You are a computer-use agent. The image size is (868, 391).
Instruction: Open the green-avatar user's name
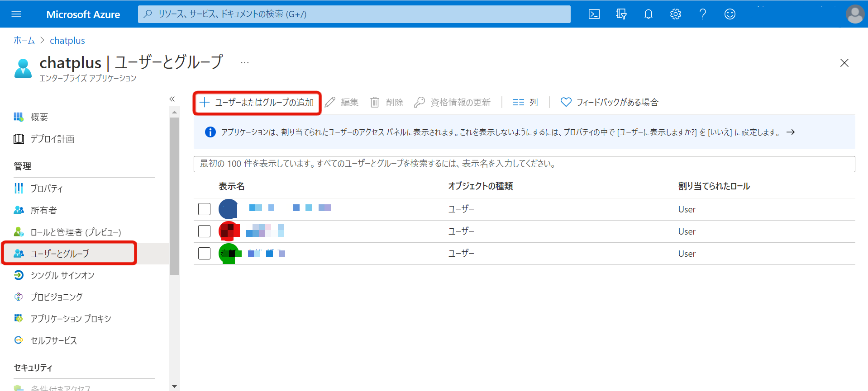pos(267,253)
